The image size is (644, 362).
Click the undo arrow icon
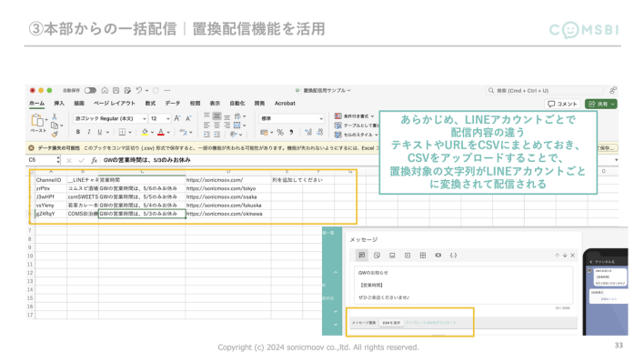pyautogui.click(x=139, y=90)
